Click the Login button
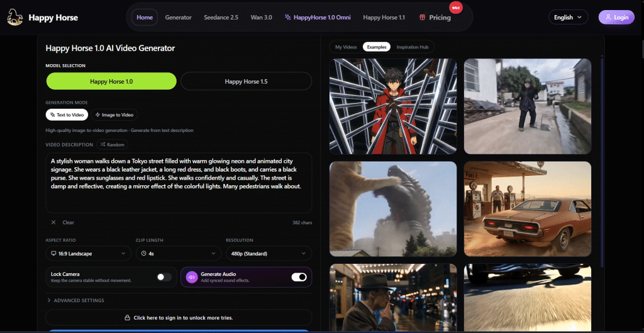 [x=616, y=17]
